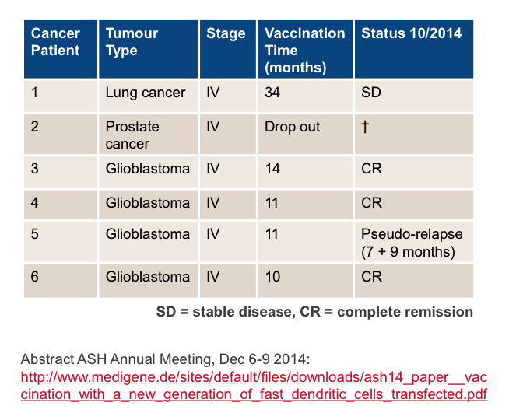Click the "Stage" column header
This screenshot has height=420, width=516.
[x=226, y=33]
